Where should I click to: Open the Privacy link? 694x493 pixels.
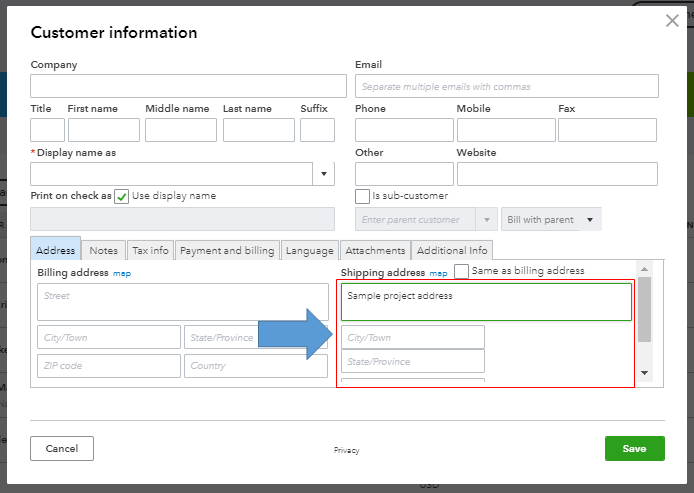346,451
